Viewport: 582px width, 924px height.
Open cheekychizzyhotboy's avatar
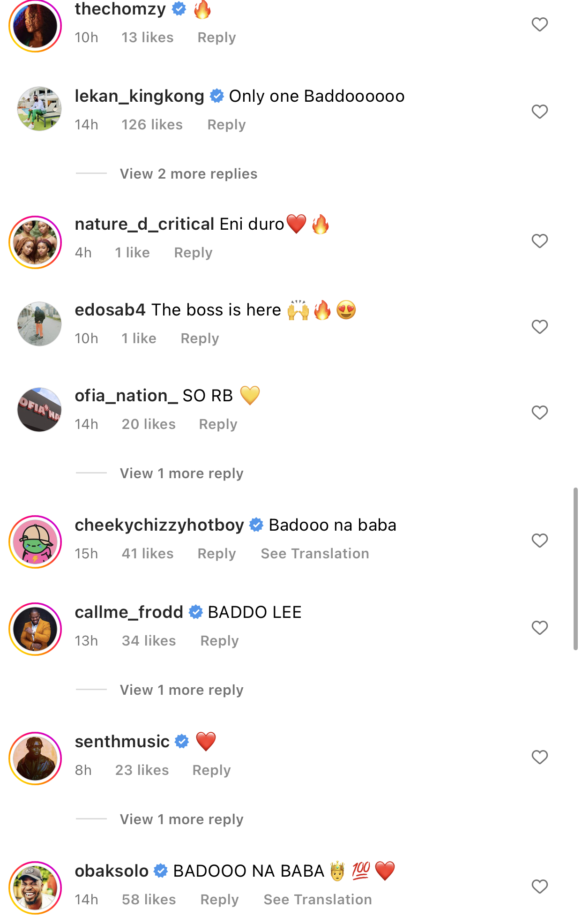pos(36,542)
